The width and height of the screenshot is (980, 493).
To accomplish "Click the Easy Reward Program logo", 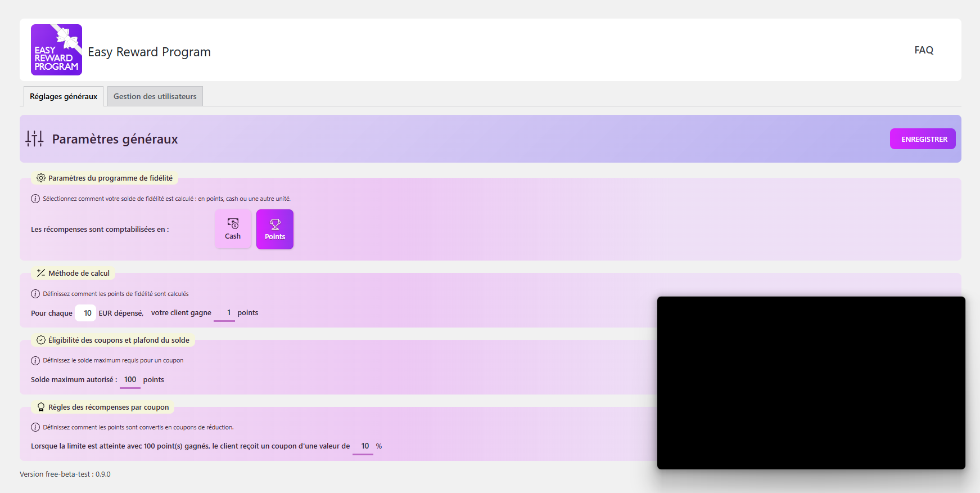I will pos(56,50).
